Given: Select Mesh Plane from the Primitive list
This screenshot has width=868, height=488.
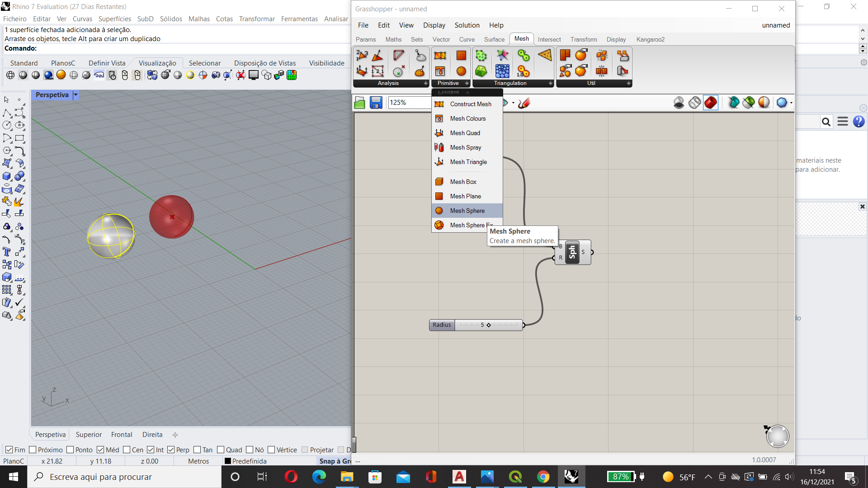Looking at the screenshot, I should (x=465, y=196).
